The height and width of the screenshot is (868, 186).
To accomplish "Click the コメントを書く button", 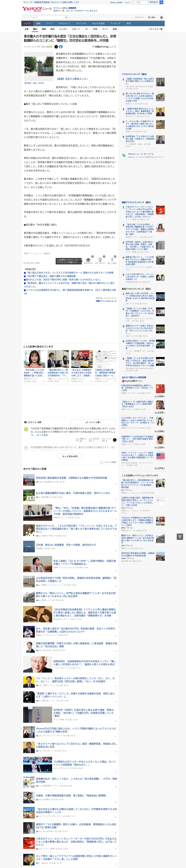I will pyautogui.click(x=93, y=422).
